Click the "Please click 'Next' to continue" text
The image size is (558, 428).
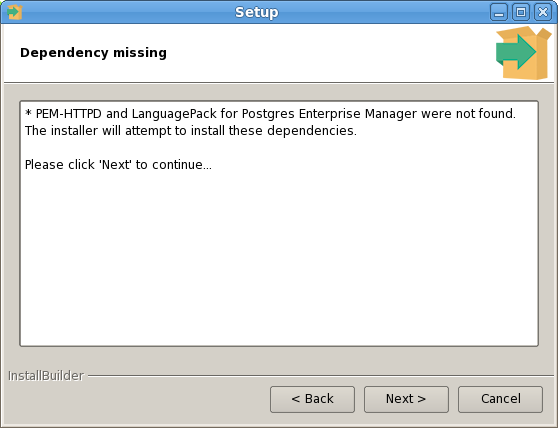click(x=118, y=165)
